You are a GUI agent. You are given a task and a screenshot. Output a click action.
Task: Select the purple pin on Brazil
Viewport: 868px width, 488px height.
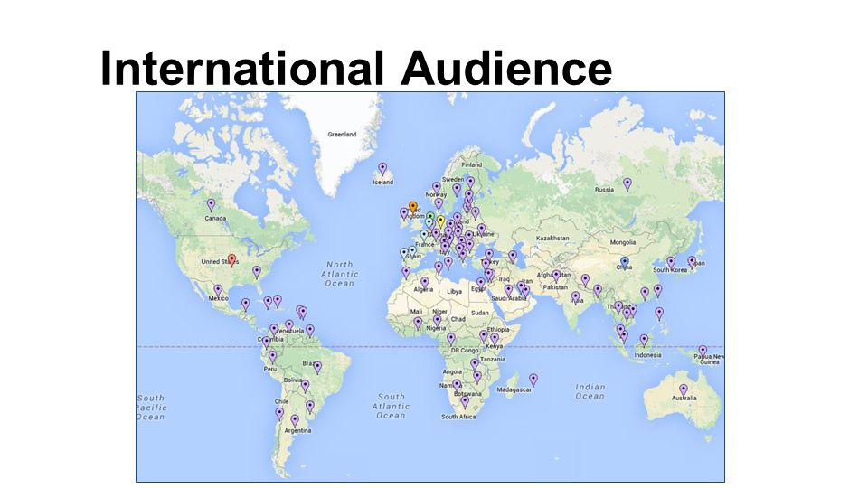[x=317, y=367]
